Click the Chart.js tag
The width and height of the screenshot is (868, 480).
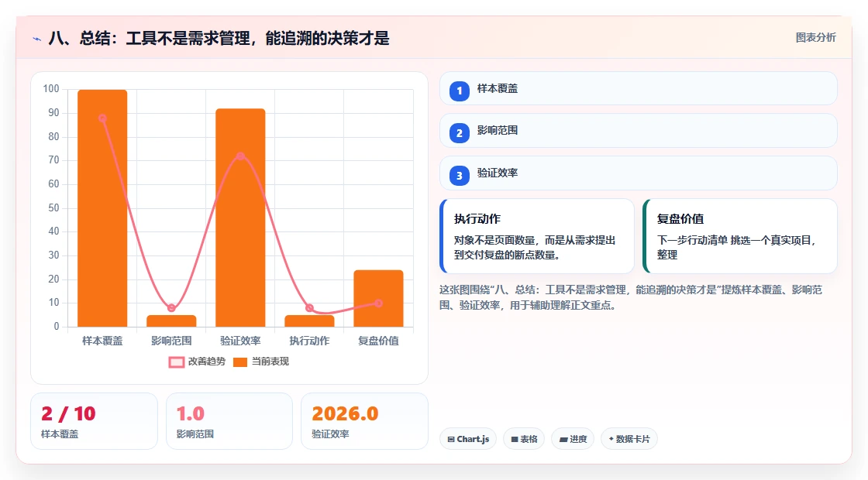click(468, 439)
